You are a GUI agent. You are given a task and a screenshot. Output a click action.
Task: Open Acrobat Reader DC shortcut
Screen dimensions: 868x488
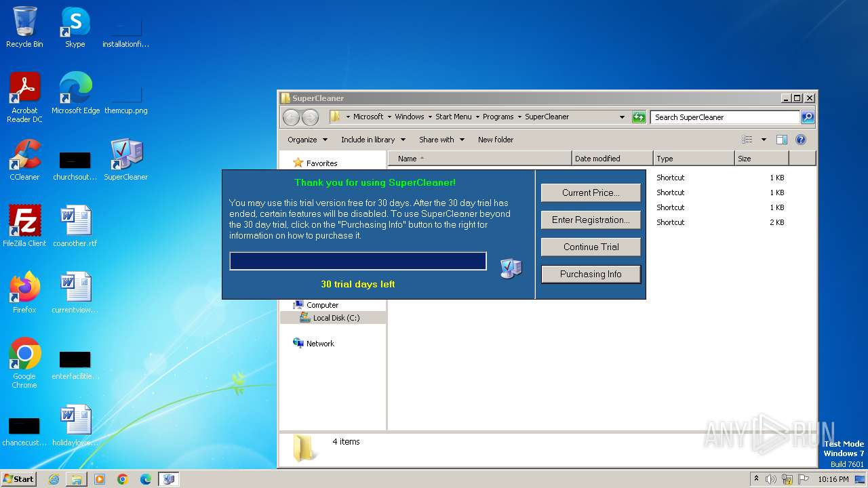[x=24, y=98]
